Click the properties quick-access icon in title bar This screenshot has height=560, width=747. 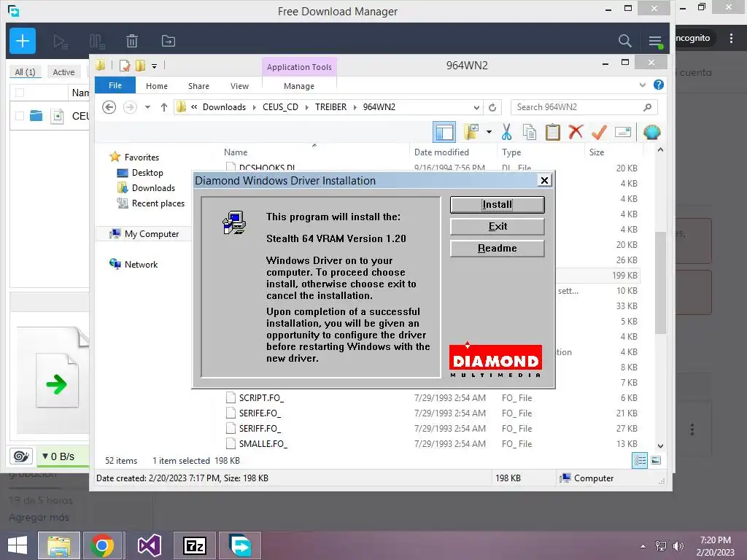pos(125,66)
